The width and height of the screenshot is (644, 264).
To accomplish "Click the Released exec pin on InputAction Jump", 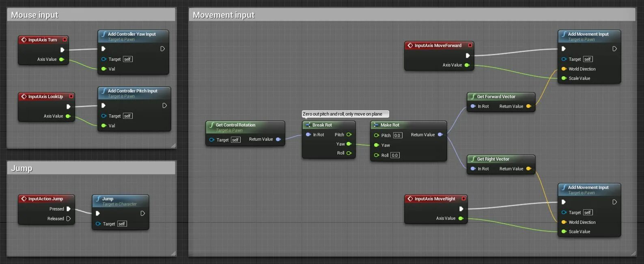I will click(69, 219).
